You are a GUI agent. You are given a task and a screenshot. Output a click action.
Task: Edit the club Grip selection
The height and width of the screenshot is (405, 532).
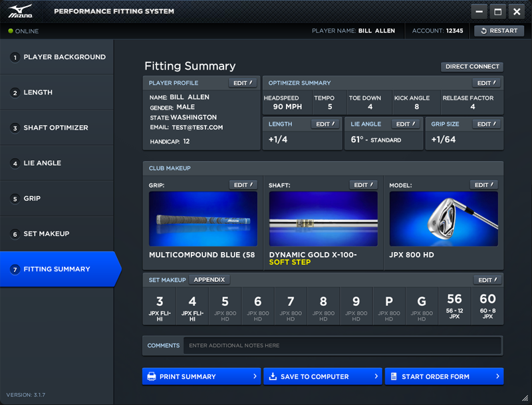point(243,185)
